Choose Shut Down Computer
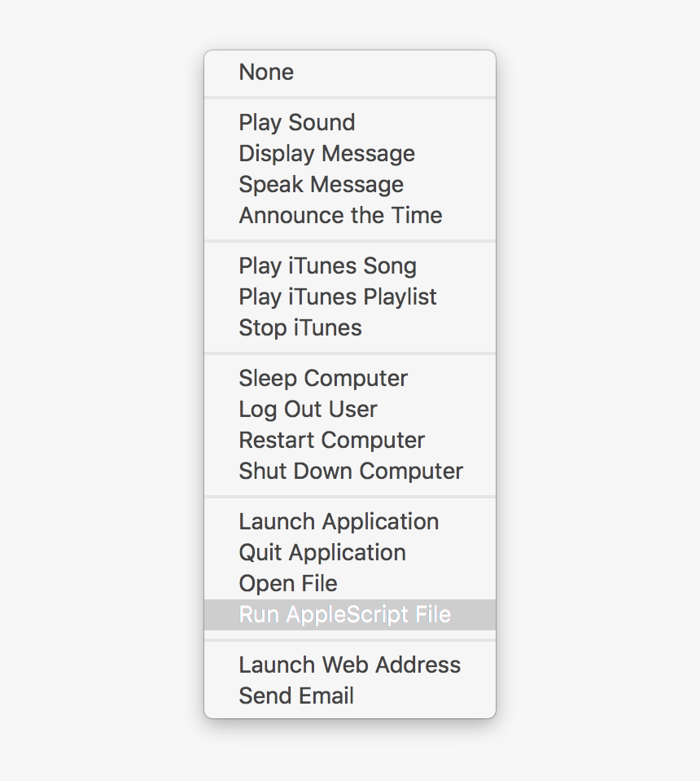Image resolution: width=700 pixels, height=781 pixels. (x=350, y=471)
